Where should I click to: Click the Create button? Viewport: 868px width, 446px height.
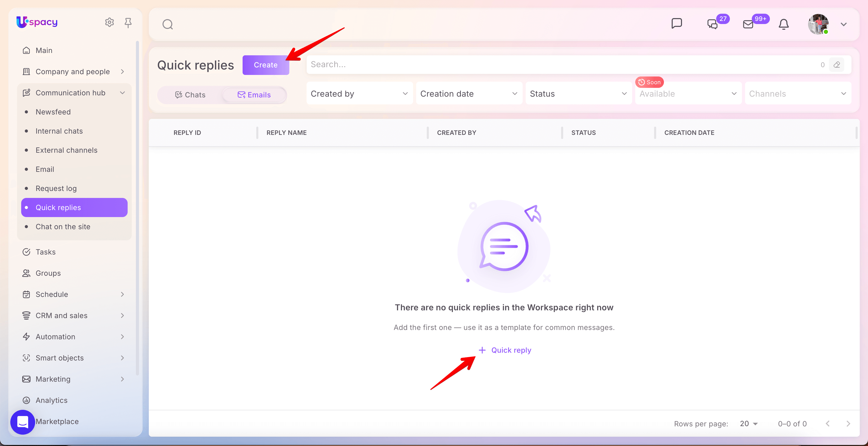pos(266,65)
